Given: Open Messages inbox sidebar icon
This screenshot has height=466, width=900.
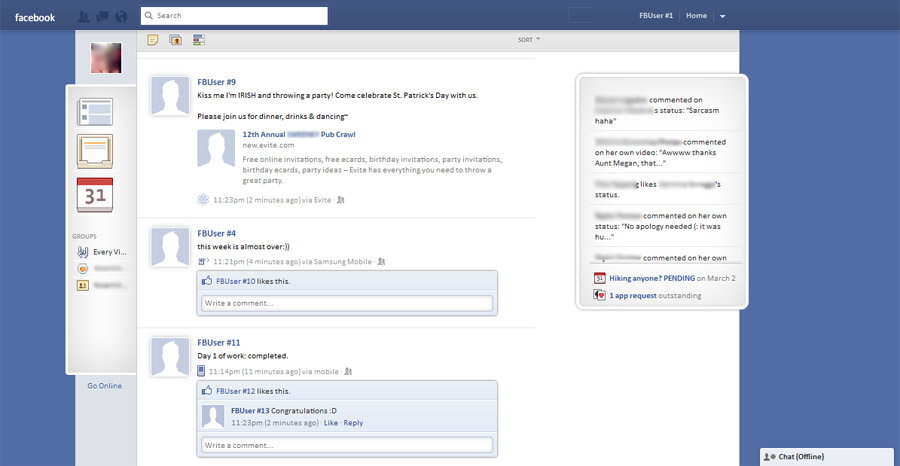Looking at the screenshot, I should [x=95, y=152].
